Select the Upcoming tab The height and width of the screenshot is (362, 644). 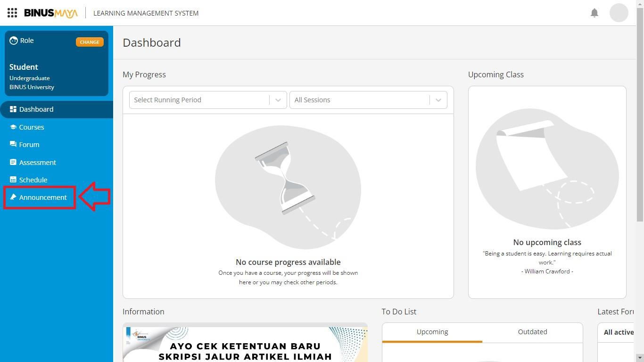click(x=432, y=331)
